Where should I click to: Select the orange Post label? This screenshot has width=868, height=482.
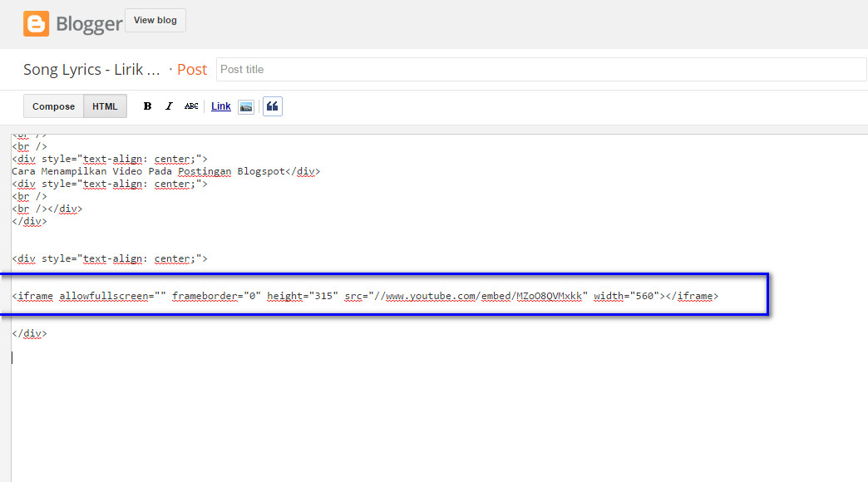(x=192, y=70)
